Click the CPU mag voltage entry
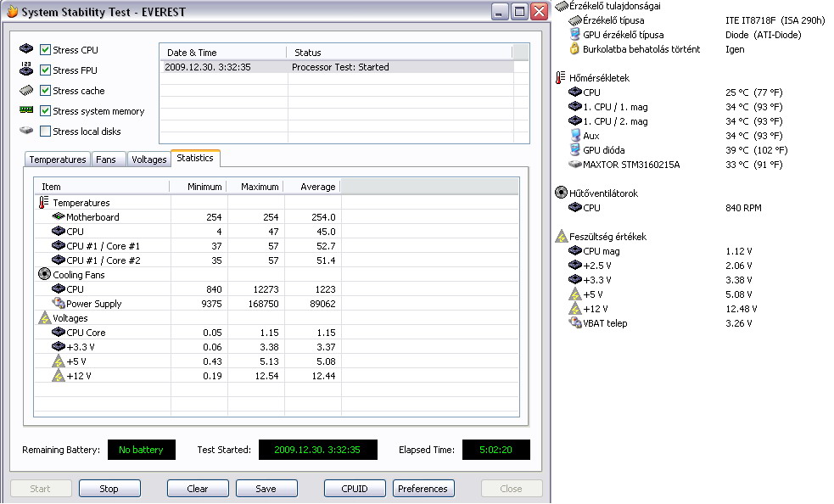Image resolution: width=834 pixels, height=504 pixels. point(601,250)
